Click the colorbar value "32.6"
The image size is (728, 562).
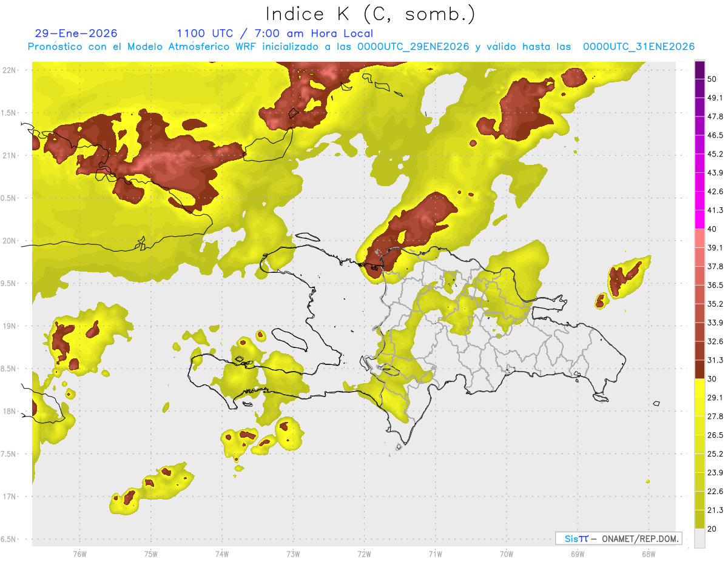click(x=715, y=341)
